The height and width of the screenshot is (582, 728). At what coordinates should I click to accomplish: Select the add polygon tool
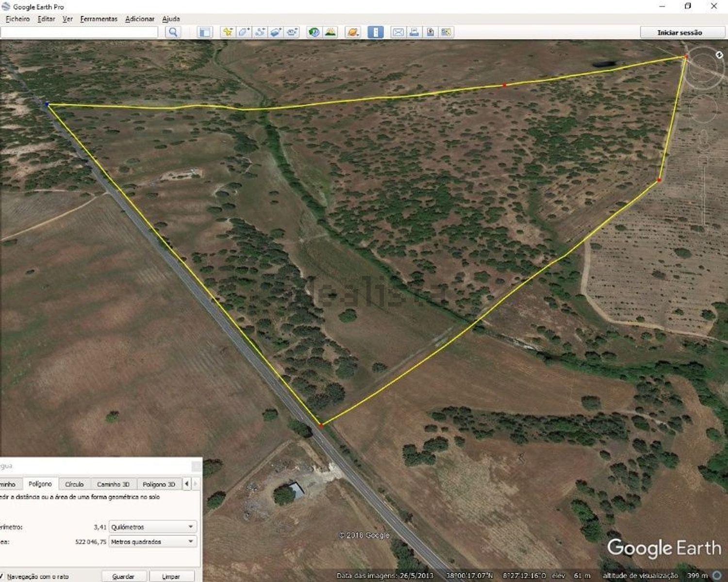click(244, 32)
